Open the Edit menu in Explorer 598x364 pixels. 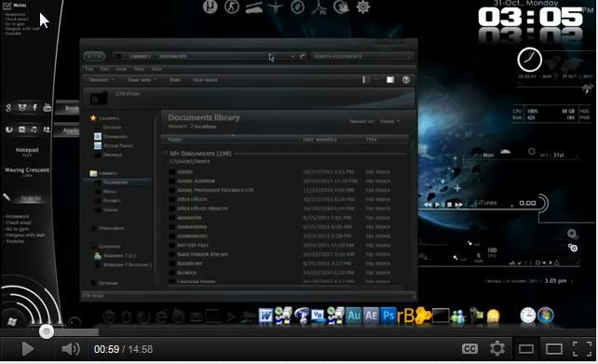(x=104, y=69)
